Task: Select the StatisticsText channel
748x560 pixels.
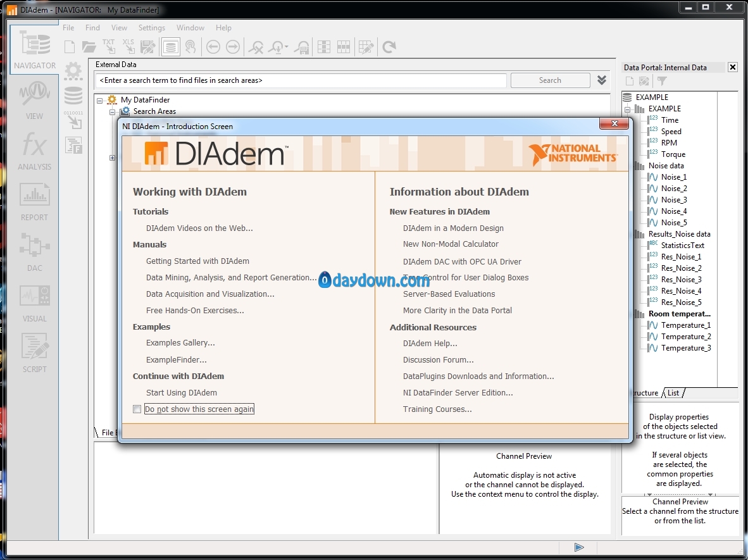Action: point(682,245)
